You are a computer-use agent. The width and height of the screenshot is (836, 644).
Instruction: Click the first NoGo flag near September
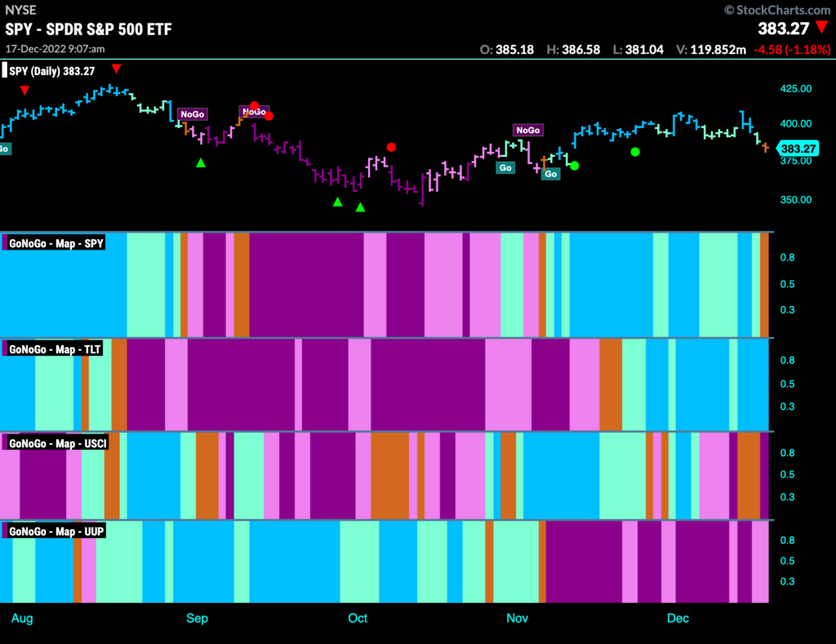[193, 114]
